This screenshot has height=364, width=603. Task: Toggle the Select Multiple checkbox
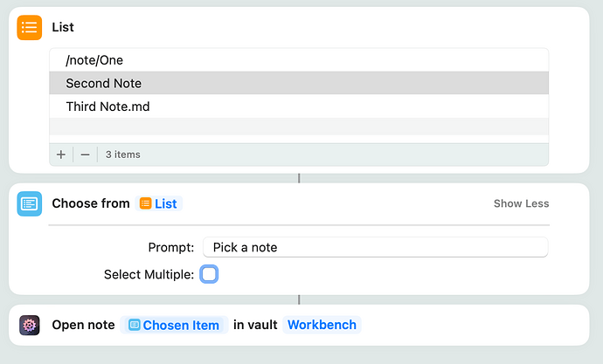[209, 274]
